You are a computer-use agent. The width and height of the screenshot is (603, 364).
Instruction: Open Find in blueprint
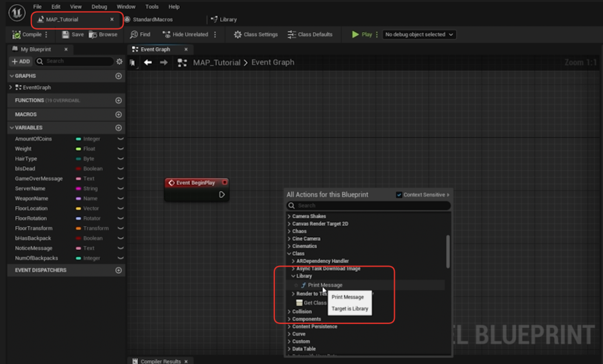[x=140, y=35]
